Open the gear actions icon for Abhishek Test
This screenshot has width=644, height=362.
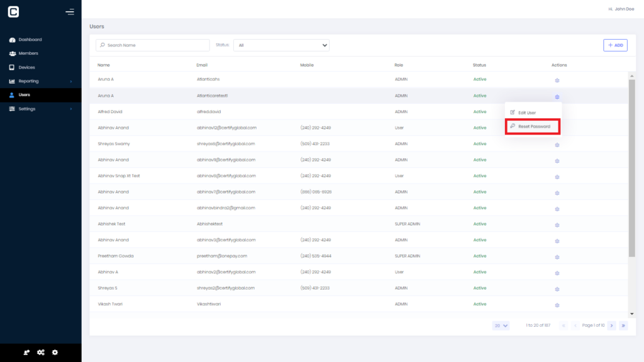coord(557,225)
